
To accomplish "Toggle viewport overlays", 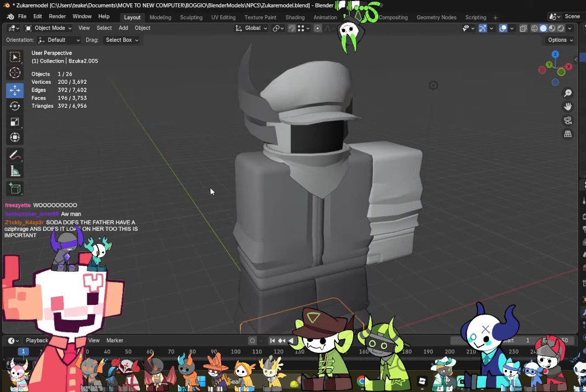I will point(503,28).
